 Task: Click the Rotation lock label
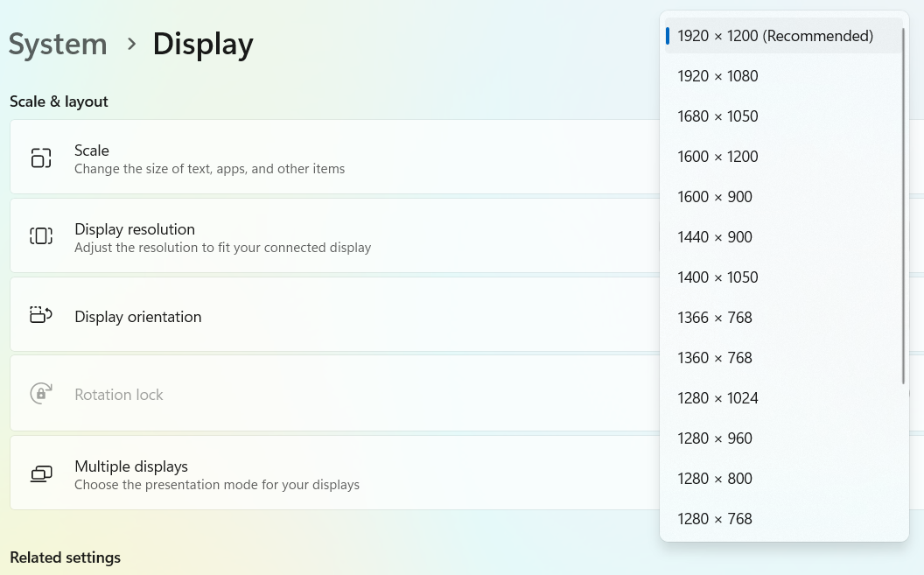click(118, 395)
